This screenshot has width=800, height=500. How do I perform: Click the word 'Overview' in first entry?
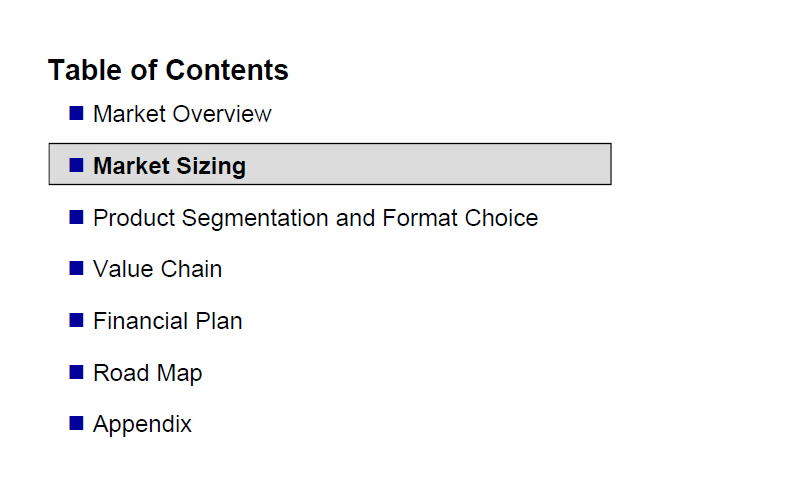(222, 114)
